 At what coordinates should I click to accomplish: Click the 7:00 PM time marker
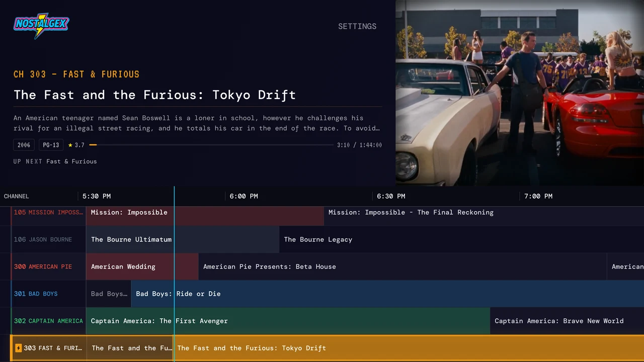click(538, 196)
